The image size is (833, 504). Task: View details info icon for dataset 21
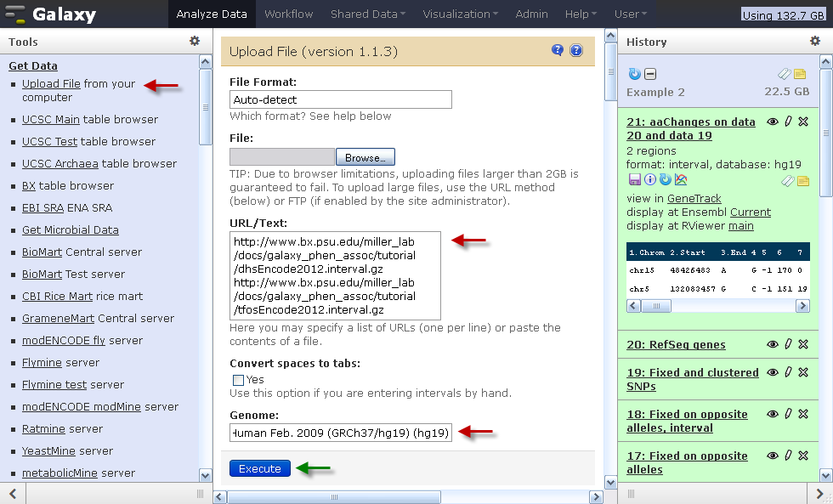click(x=649, y=179)
